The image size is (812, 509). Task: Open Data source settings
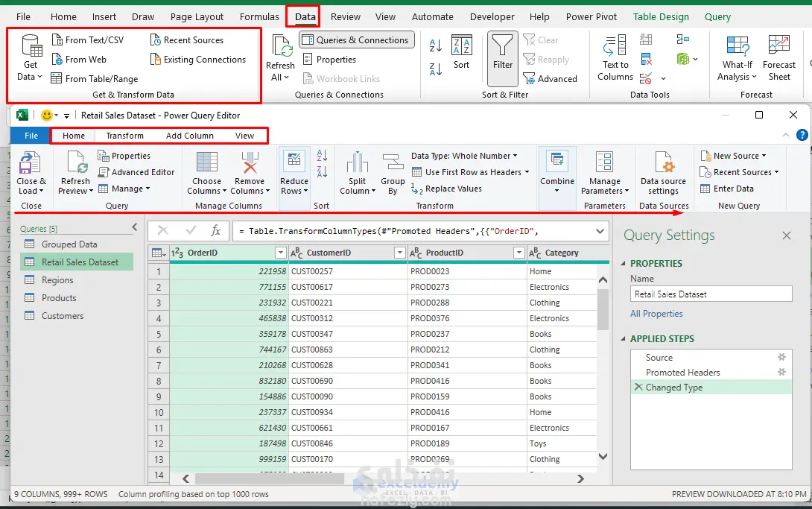pyautogui.click(x=663, y=165)
